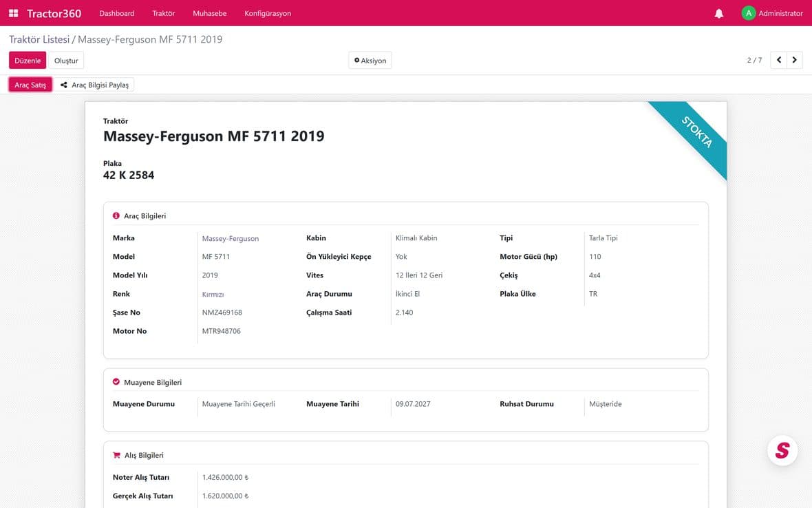Open the Administrator user menu
Screen dimensions: 812x508
click(x=772, y=13)
